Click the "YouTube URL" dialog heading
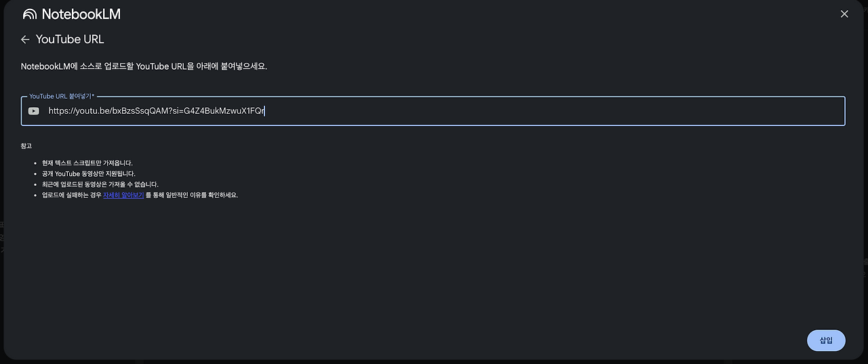The height and width of the screenshot is (364, 868). tap(70, 39)
